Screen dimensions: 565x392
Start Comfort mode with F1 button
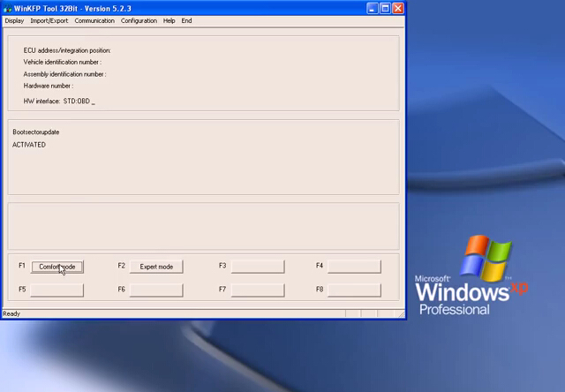coord(56,267)
